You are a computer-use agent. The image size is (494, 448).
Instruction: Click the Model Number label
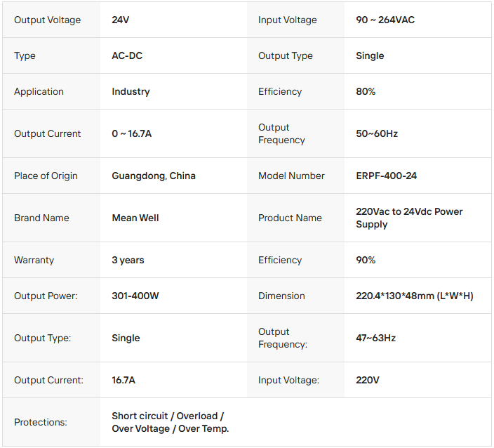tap(291, 176)
